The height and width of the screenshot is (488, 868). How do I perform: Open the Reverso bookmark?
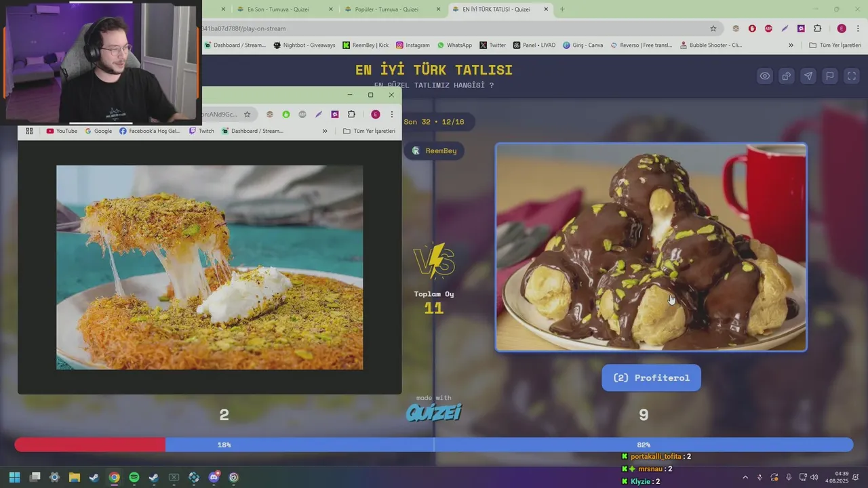(641, 45)
